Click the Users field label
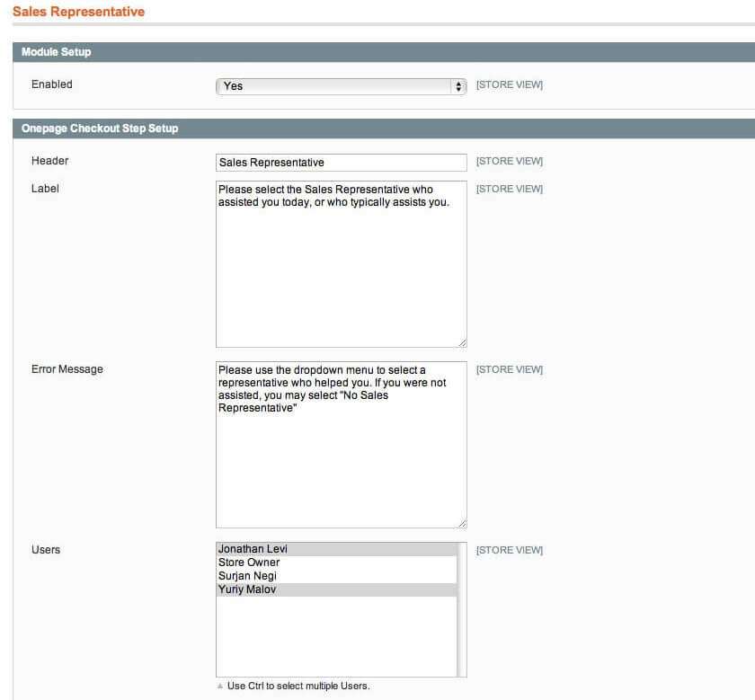This screenshot has height=700, width=755. [x=46, y=549]
